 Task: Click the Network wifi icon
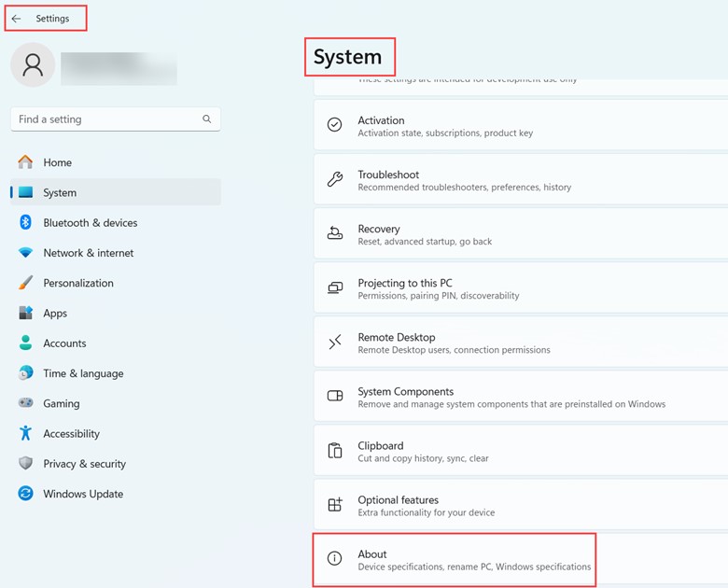tap(25, 252)
